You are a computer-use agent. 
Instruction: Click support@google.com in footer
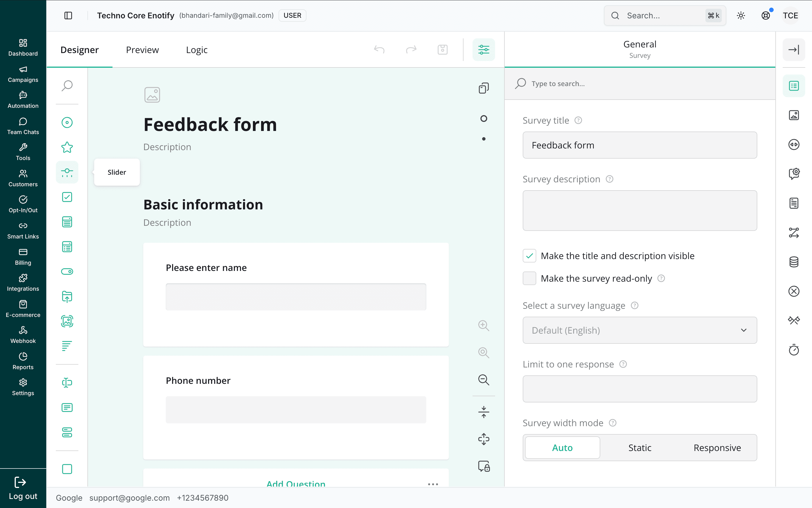point(129,498)
